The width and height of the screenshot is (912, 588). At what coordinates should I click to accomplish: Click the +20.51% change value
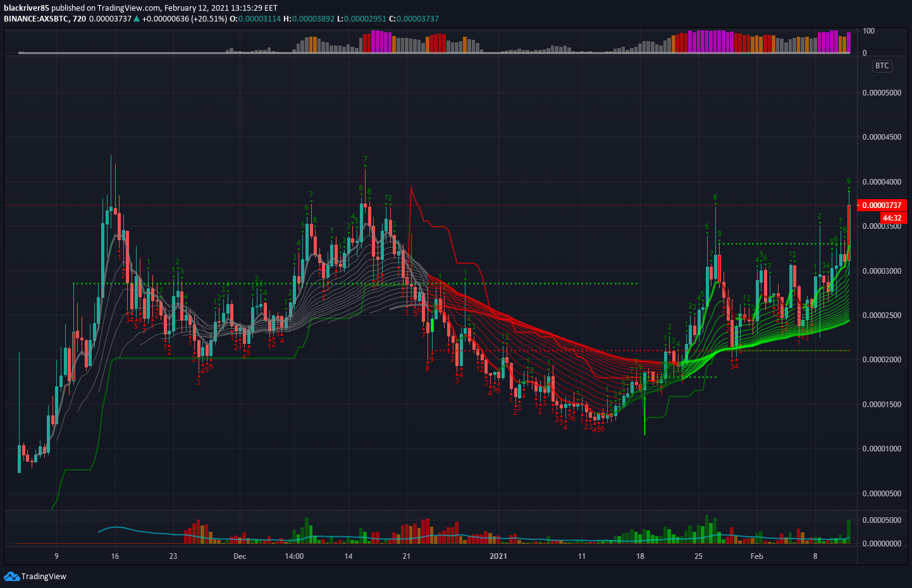[x=209, y=18]
